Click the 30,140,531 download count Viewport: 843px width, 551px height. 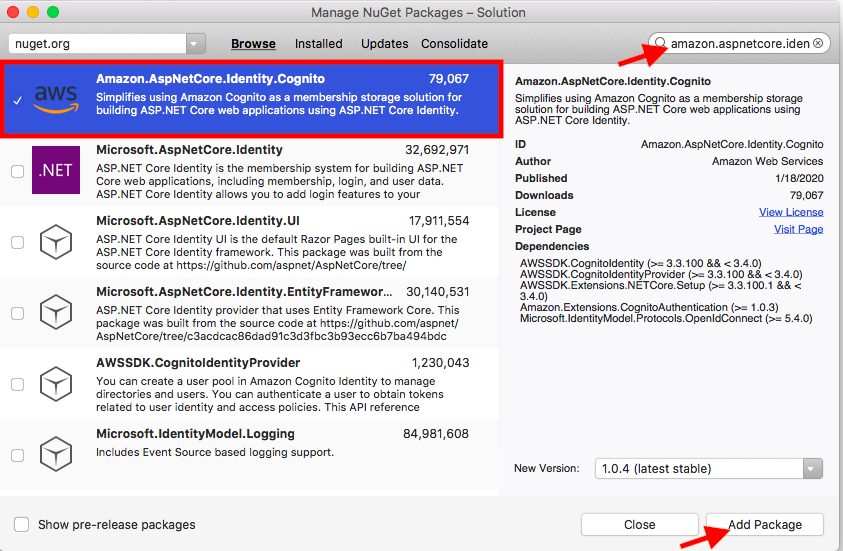pos(438,291)
